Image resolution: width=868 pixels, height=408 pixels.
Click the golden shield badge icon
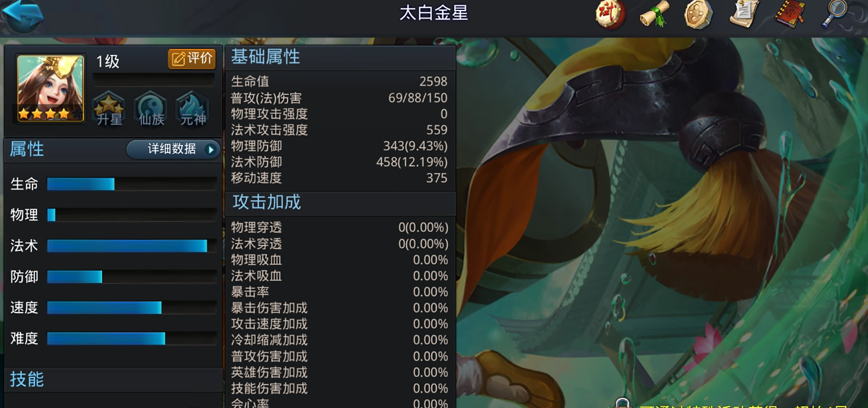click(698, 15)
